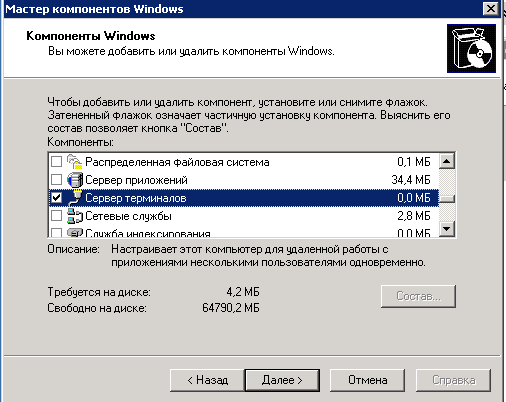
Task: Click the component list scroll up arrow
Action: 447,161
